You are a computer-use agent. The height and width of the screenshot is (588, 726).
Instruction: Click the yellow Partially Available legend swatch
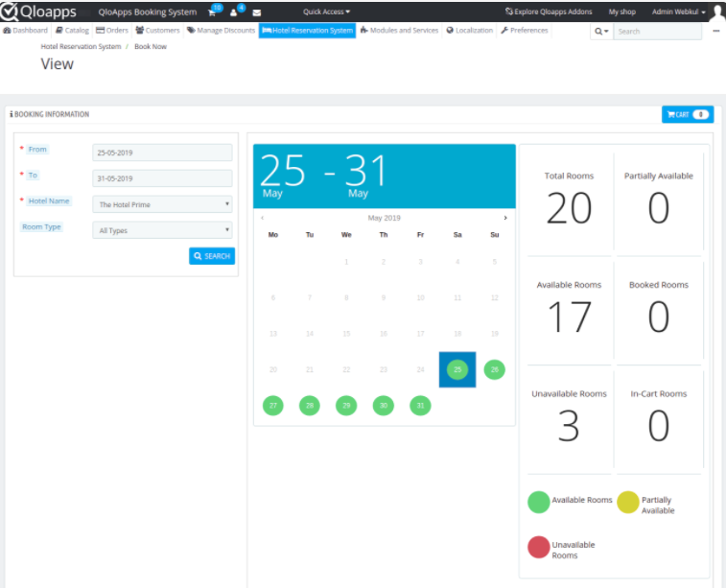(x=628, y=503)
